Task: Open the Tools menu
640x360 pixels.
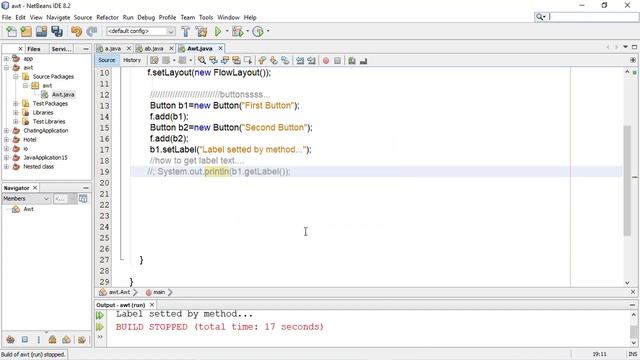Action: (206, 17)
